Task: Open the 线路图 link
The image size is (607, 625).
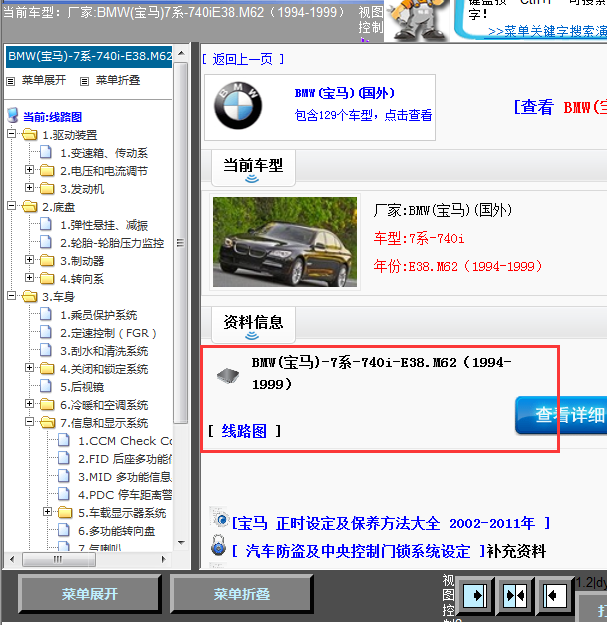Action: point(244,431)
